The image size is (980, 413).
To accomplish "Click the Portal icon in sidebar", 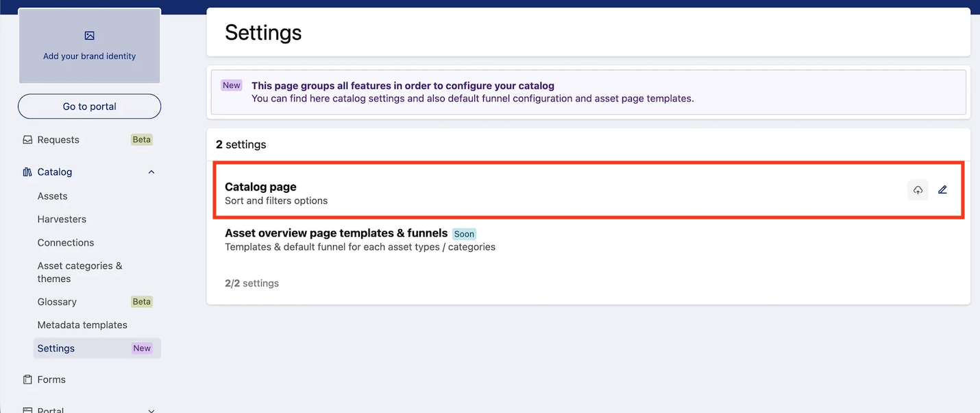I will (x=27, y=410).
